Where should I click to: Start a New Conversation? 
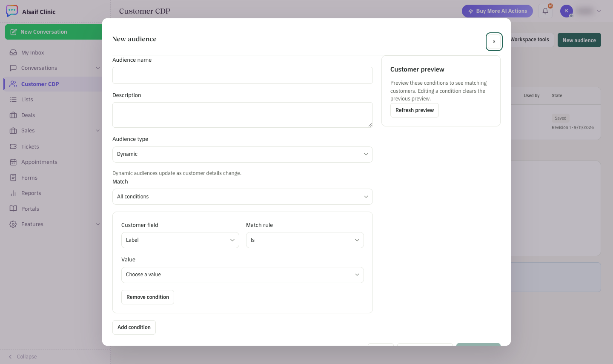pos(54,32)
